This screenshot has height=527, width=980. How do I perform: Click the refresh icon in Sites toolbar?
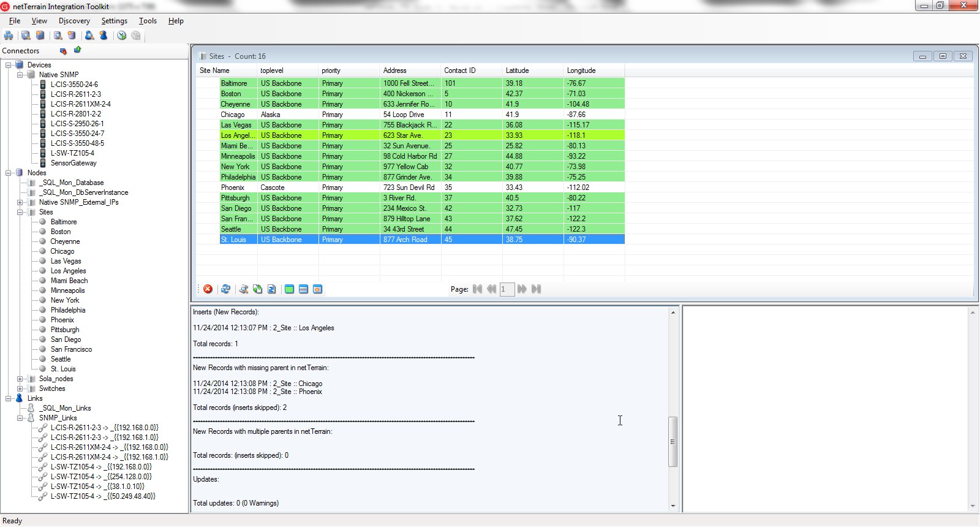[225, 289]
